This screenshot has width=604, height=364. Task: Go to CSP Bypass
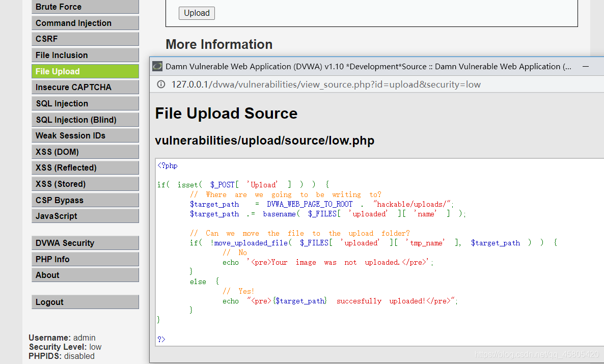85,200
